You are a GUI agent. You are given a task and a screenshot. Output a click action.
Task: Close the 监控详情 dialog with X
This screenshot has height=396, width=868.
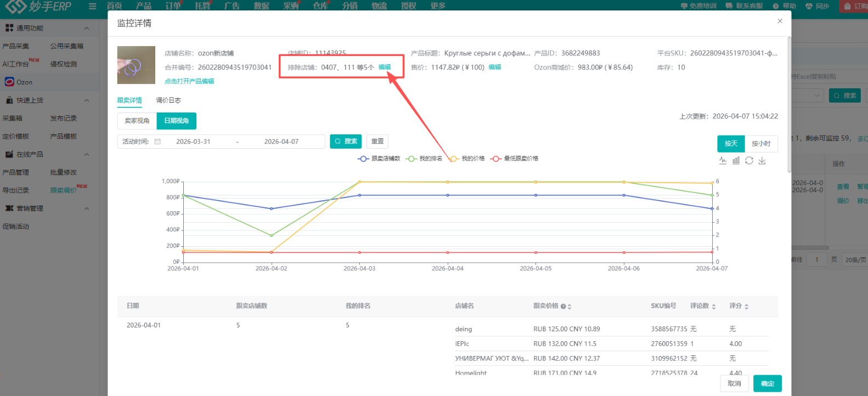[780, 21]
